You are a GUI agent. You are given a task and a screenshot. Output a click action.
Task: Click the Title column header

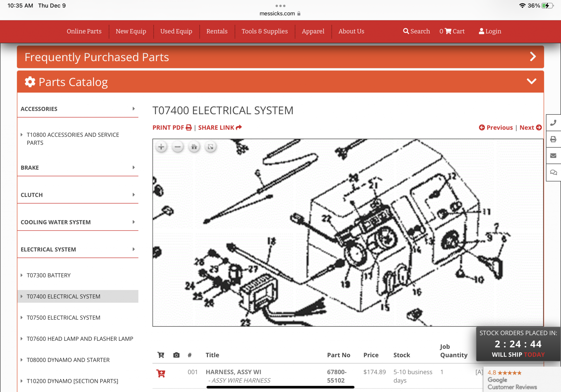(212, 355)
